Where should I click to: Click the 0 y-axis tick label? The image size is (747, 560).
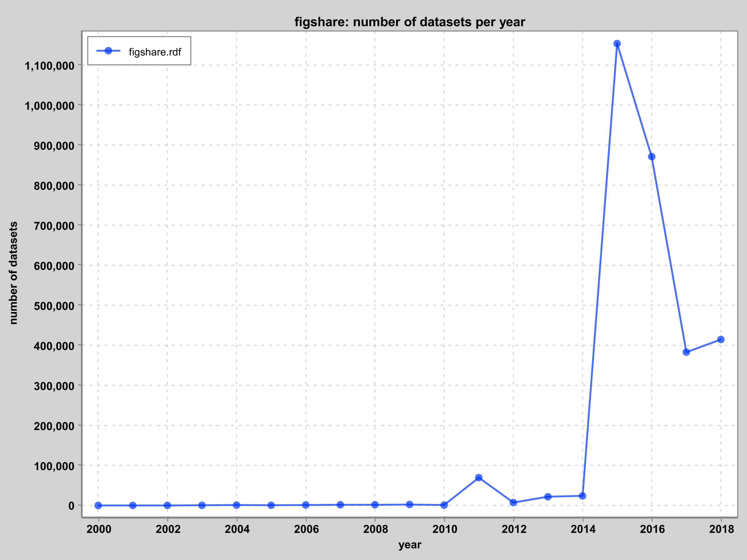tap(71, 506)
